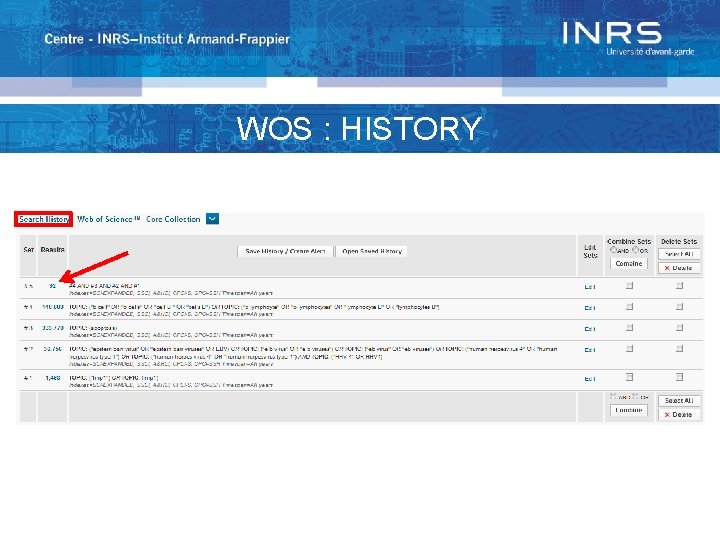Viewport: 720px width, 540px height.
Task: Click the bottom Select All button
Action: pyautogui.click(x=679, y=400)
